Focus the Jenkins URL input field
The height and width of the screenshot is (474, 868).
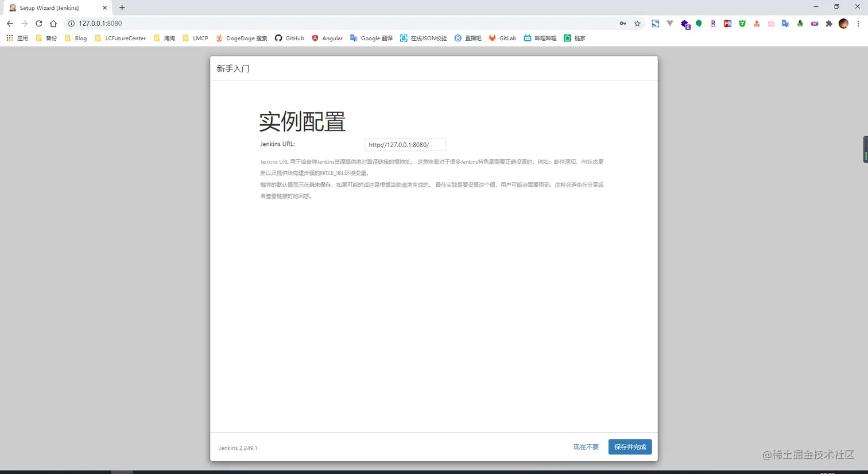(x=405, y=145)
